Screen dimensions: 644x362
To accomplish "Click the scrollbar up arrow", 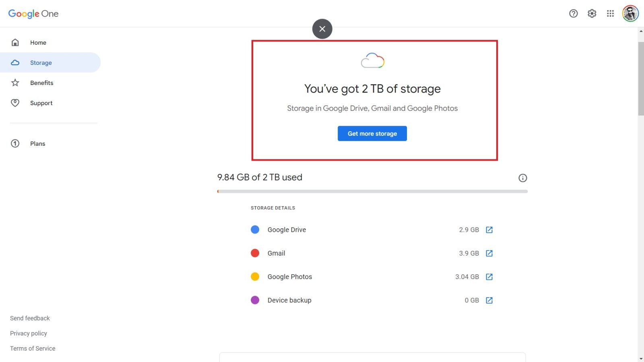I will click(641, 31).
